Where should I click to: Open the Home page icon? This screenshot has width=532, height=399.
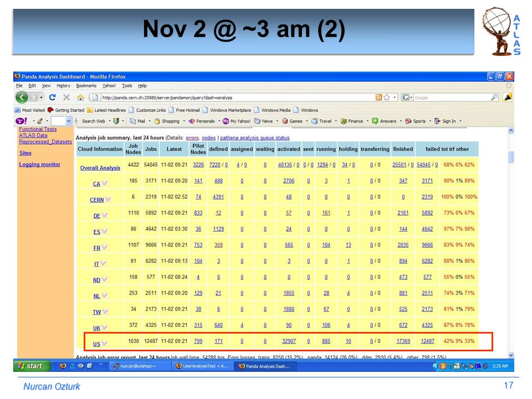point(80,98)
